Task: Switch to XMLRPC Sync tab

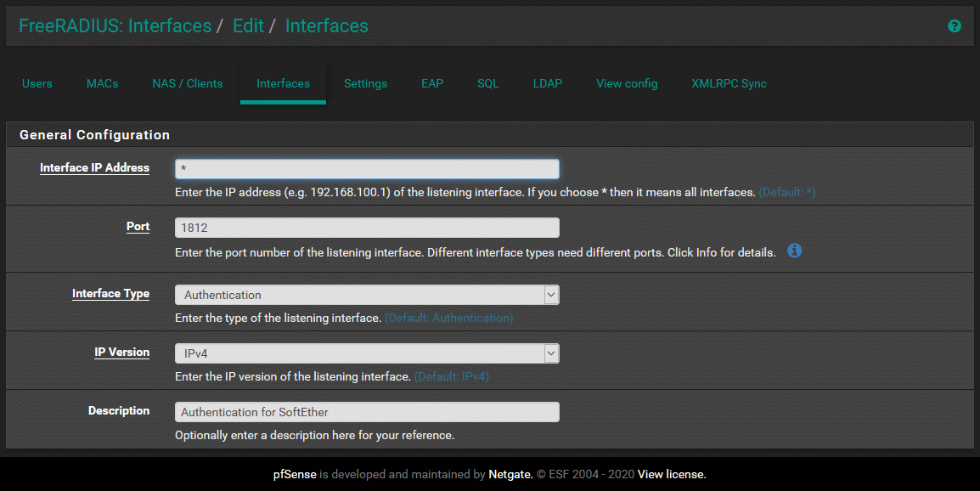Action: pyautogui.click(x=729, y=83)
